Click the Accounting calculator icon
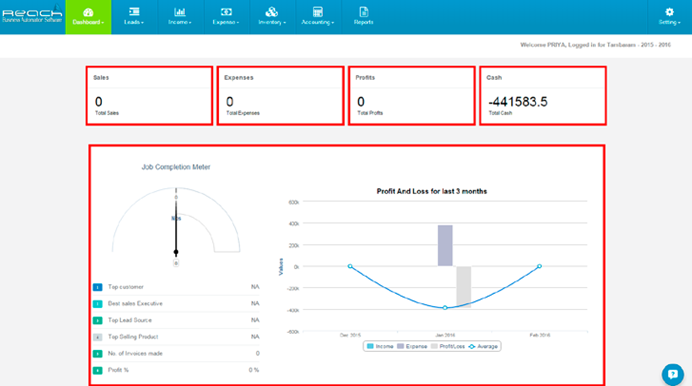Viewport: 692px width, 386px height. (x=318, y=12)
